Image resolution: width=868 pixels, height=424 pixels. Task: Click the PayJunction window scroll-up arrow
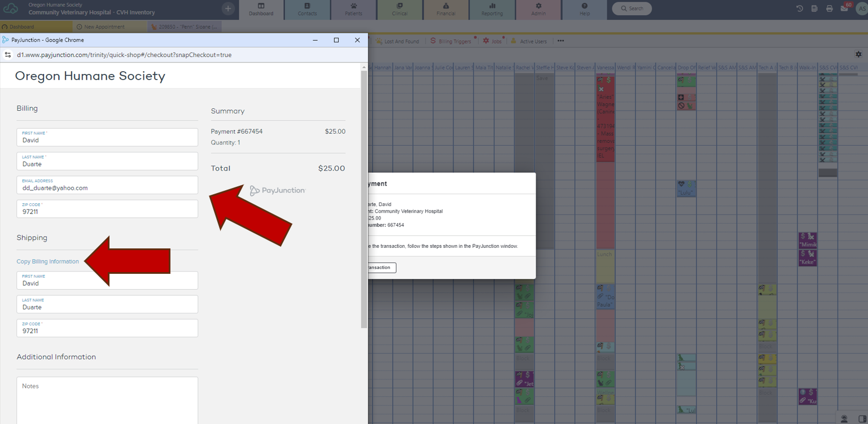tap(364, 67)
